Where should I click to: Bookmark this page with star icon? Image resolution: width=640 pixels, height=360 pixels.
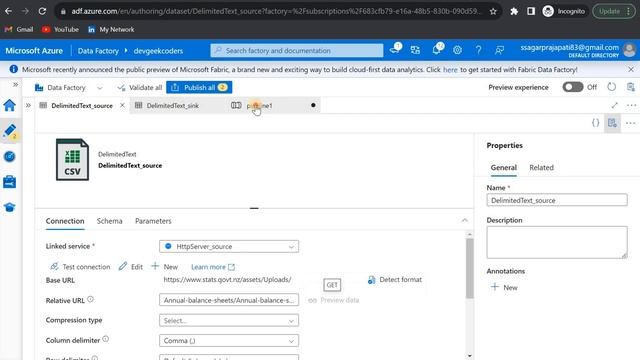493,11
